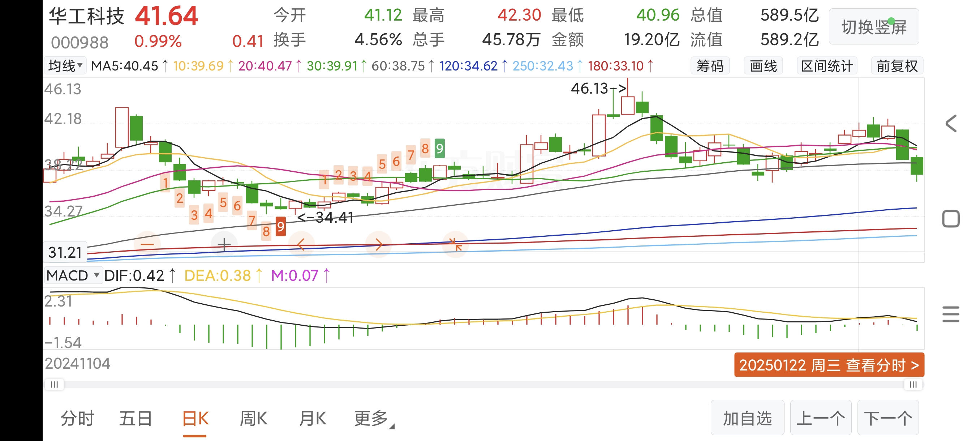Open the 均线 indicator dropdown
The width and height of the screenshot is (980, 441).
tap(65, 66)
